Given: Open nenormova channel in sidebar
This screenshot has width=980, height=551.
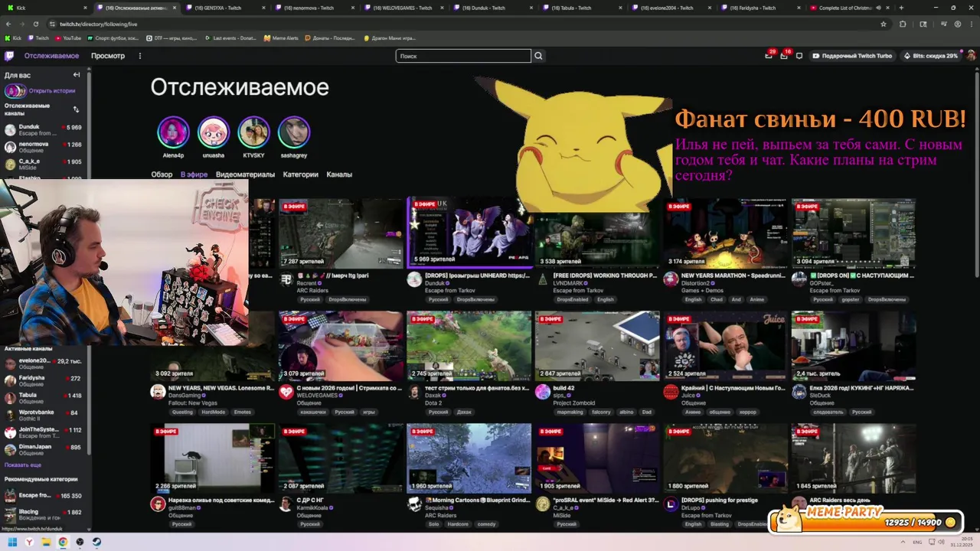Looking at the screenshot, I should 44,147.
